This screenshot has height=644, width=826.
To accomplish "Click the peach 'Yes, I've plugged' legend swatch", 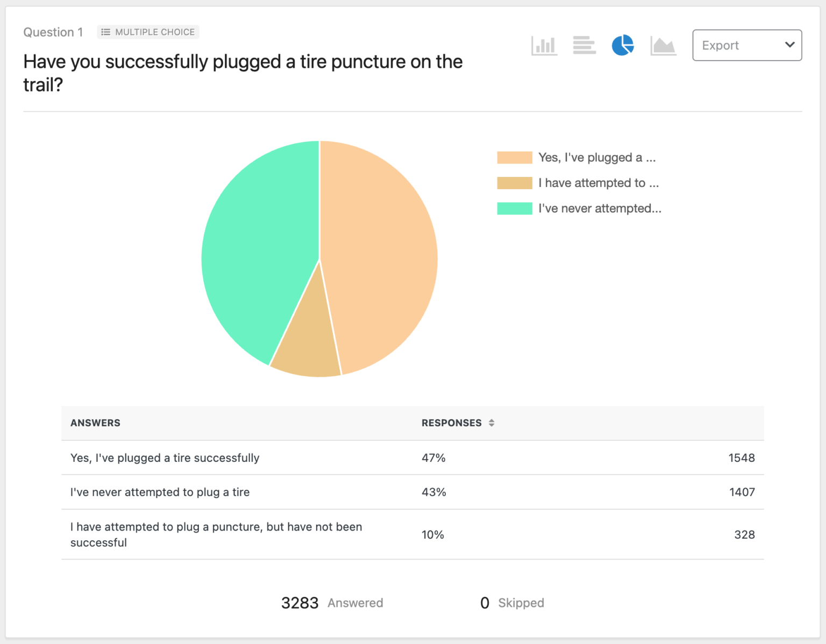I will (514, 158).
